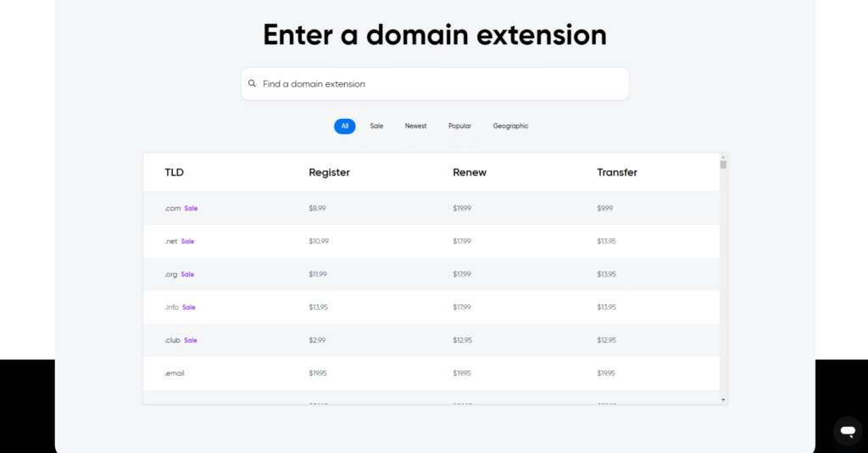Click the .net transfer price
868x453 pixels.
tap(607, 242)
